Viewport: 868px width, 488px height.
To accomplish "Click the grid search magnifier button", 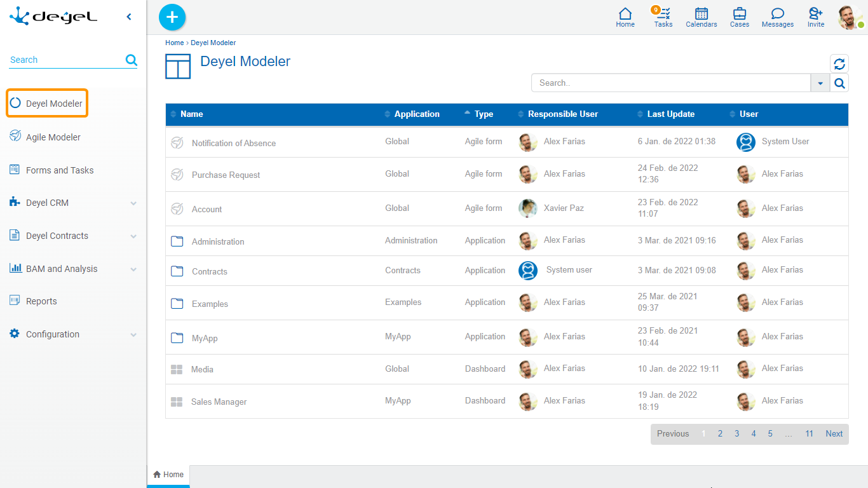I will (x=839, y=83).
